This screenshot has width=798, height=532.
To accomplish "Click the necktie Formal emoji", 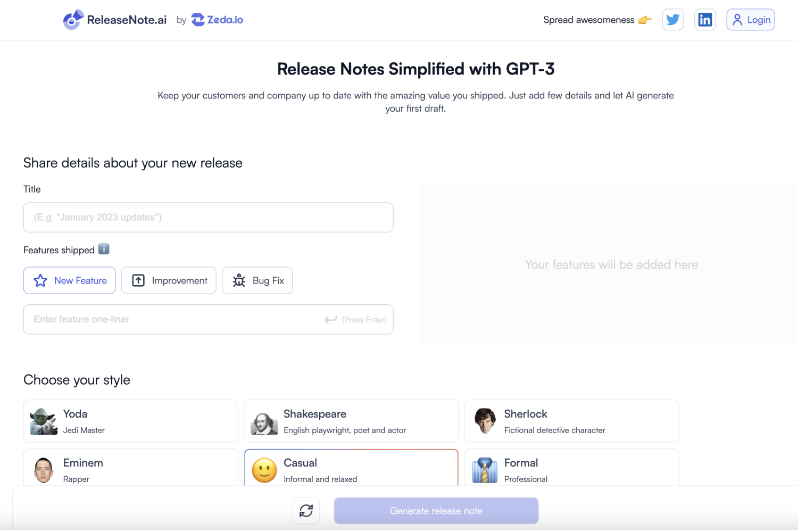I will click(x=485, y=470).
